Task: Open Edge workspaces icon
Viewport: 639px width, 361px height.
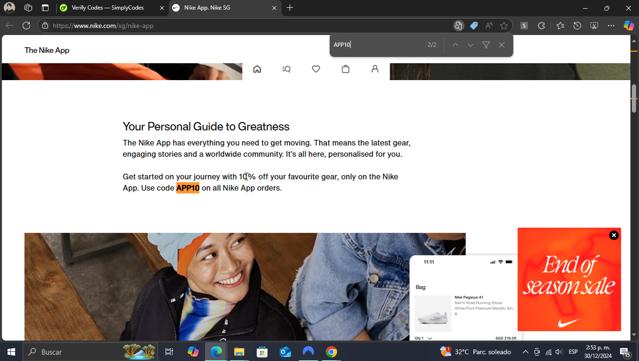Action: [x=28, y=8]
